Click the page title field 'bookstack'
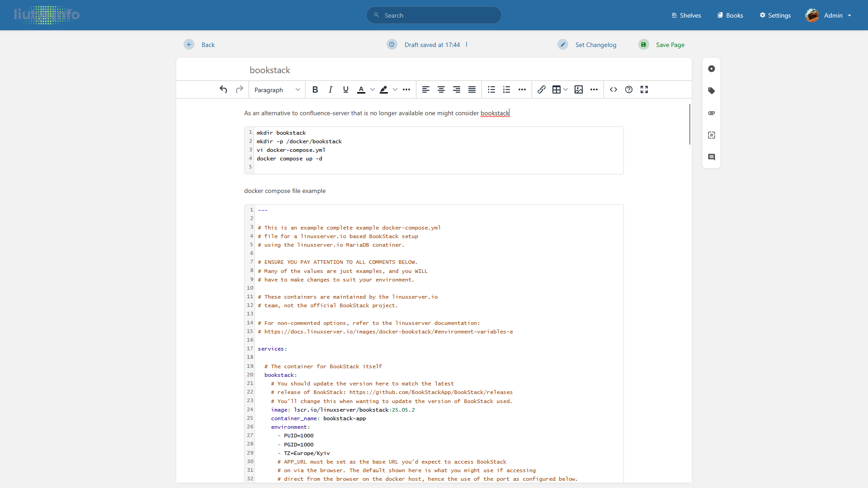Image resolution: width=868 pixels, height=488 pixels. pos(270,70)
